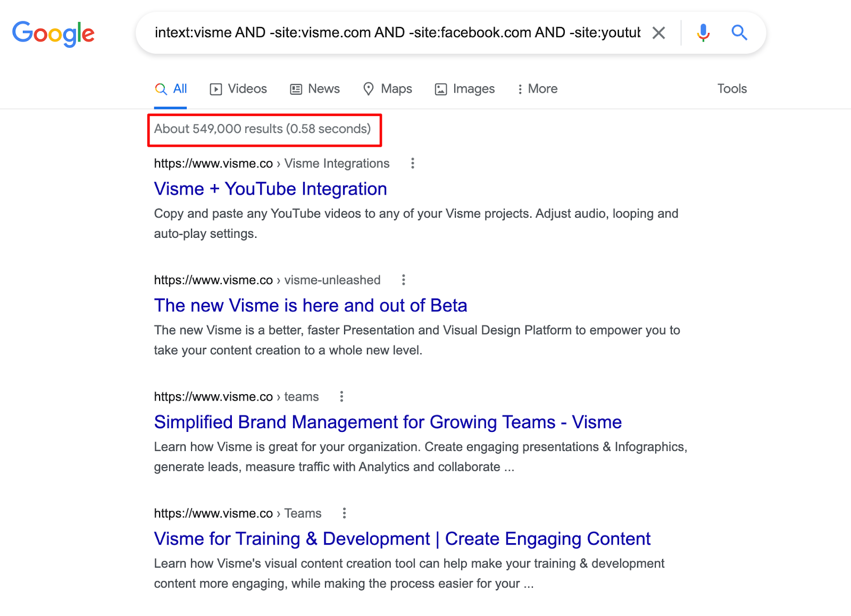This screenshot has width=851, height=616.
Task: Open options menu next to lowercase teams result
Action: click(341, 396)
